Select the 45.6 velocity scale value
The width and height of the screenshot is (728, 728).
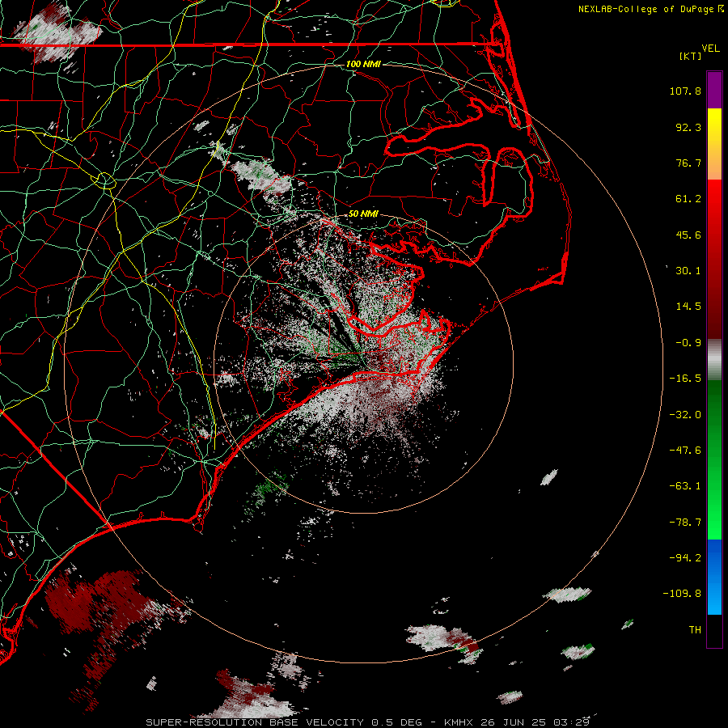point(688,235)
